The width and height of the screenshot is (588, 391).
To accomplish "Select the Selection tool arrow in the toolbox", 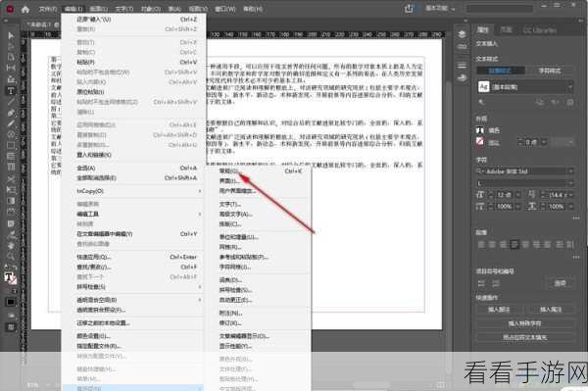I will click(11, 35).
